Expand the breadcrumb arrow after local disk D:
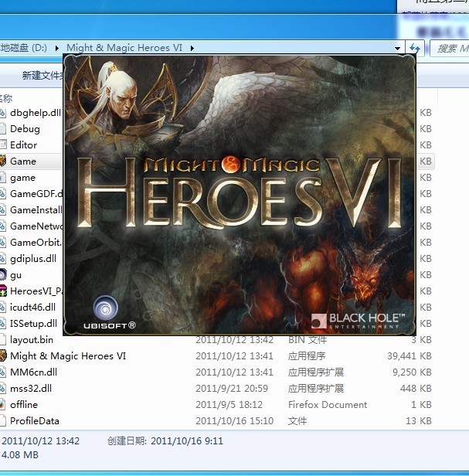This screenshot has height=476, width=469. (56, 48)
